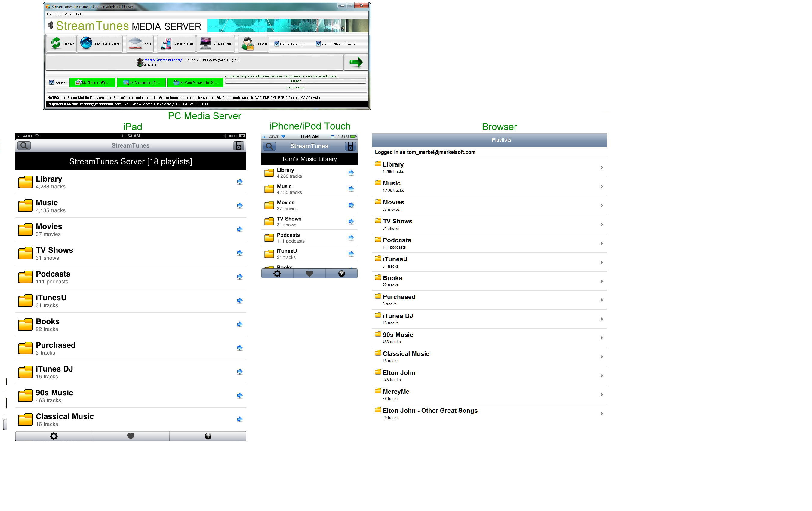Tap the favorites heart in iPhone bottom bar

(x=309, y=273)
